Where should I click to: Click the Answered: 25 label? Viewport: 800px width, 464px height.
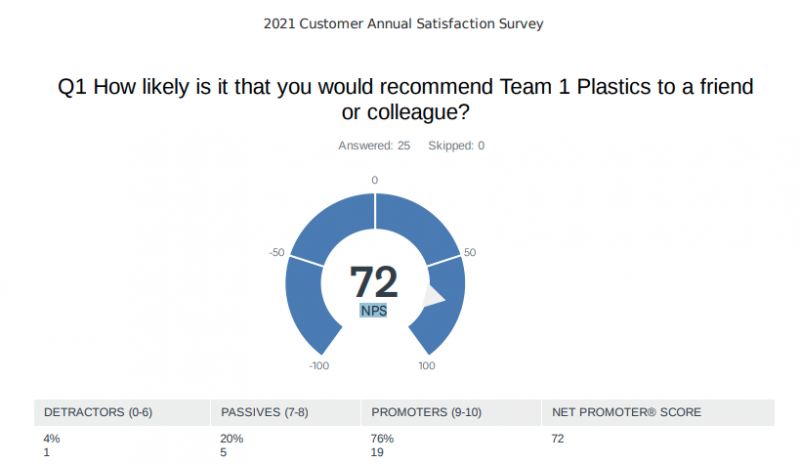click(374, 146)
